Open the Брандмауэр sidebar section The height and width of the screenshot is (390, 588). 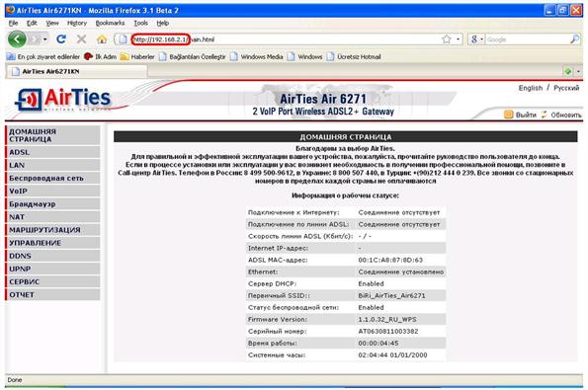pos(53,203)
